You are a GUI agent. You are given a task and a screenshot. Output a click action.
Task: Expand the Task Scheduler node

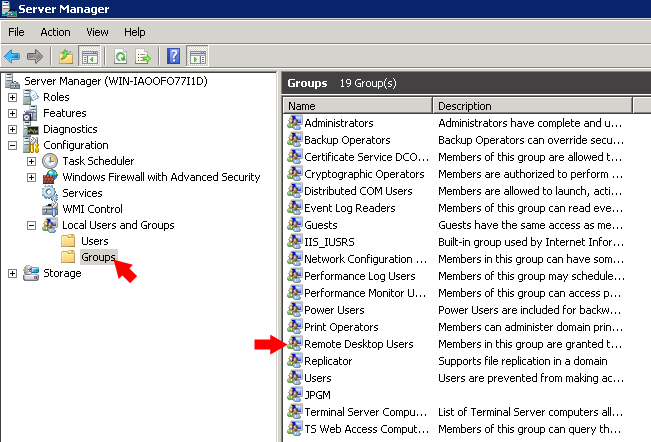click(x=32, y=161)
